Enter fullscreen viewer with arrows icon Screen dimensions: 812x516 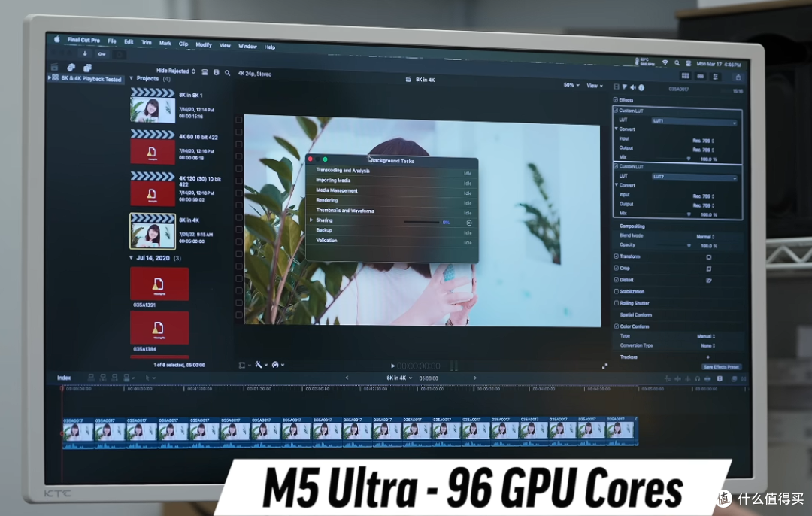click(604, 366)
